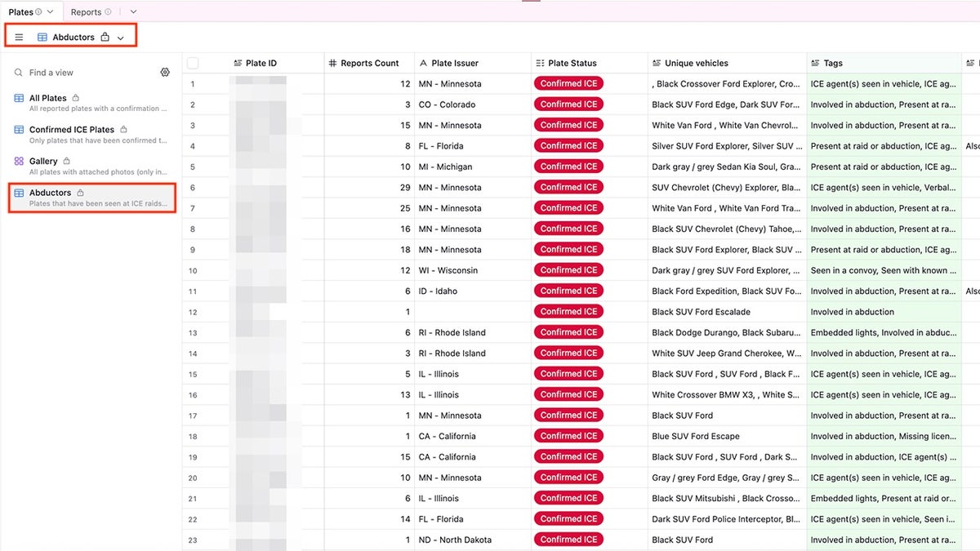Click the Plate Status select field icon
The image size is (980, 551).
(540, 64)
